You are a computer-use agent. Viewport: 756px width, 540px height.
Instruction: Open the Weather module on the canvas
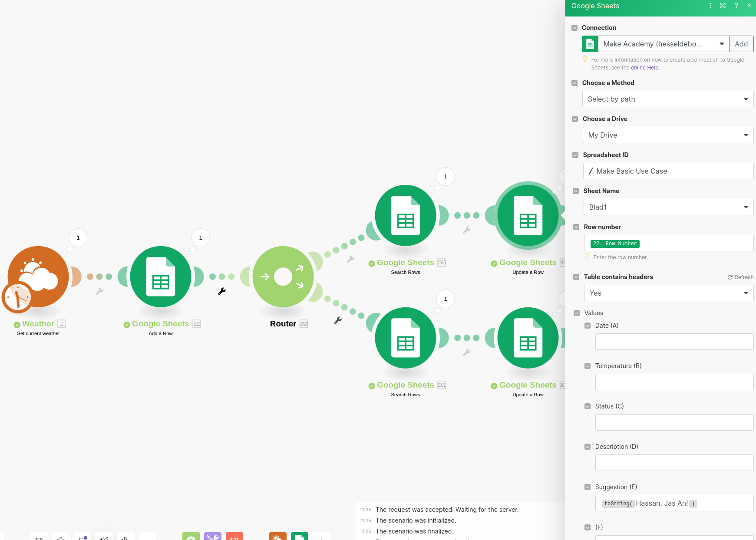[38, 277]
